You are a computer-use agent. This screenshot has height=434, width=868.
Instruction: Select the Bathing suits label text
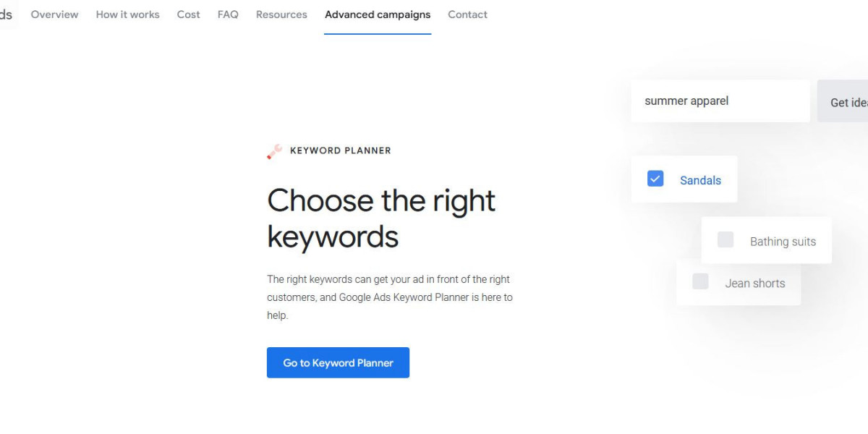[x=783, y=242]
